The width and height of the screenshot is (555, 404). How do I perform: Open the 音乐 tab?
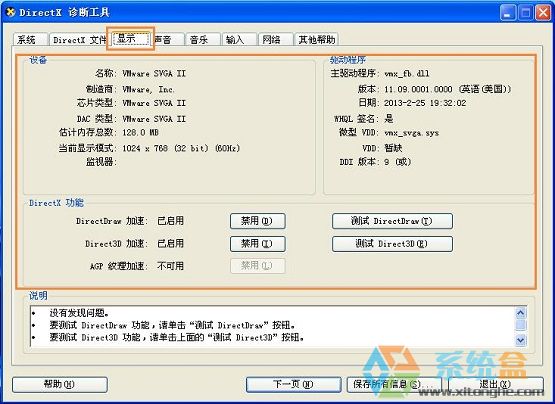[x=202, y=40]
